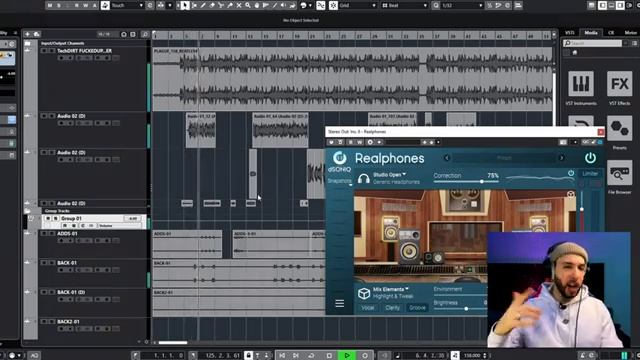Select next preset arrow in Realphones
Screen dimensions: 640x360
click(562, 158)
